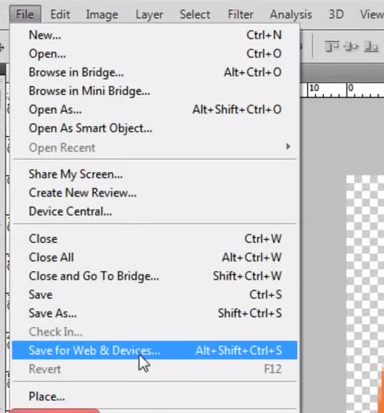The height and width of the screenshot is (413, 384).
Task: Open the 3D menu
Action: (x=336, y=14)
